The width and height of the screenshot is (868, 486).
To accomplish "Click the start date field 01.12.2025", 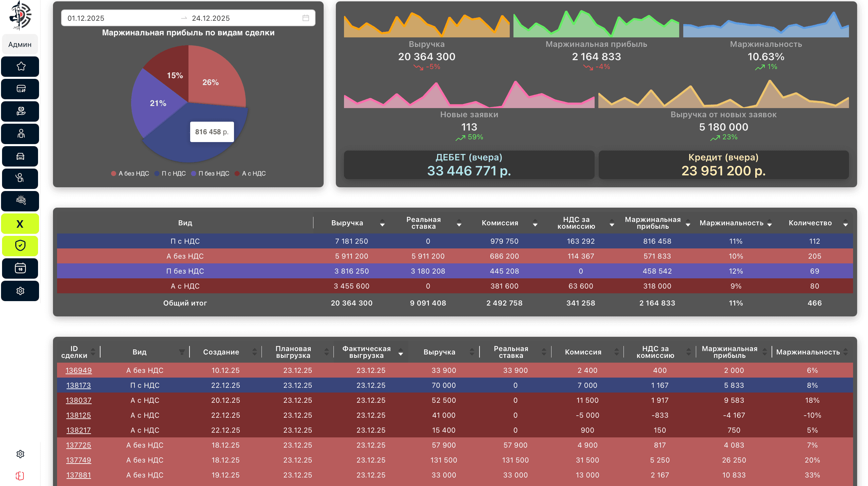I will coord(86,18).
